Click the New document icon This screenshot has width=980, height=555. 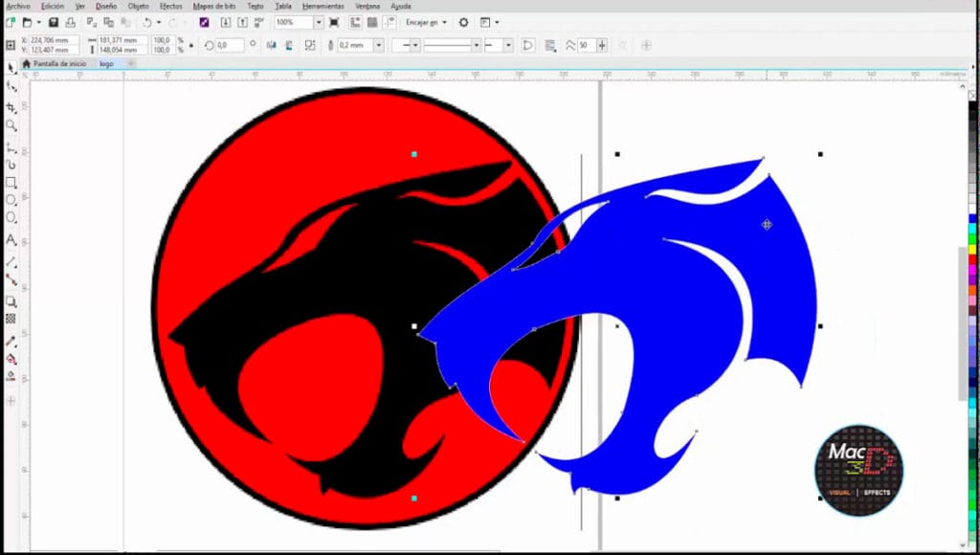(11, 23)
